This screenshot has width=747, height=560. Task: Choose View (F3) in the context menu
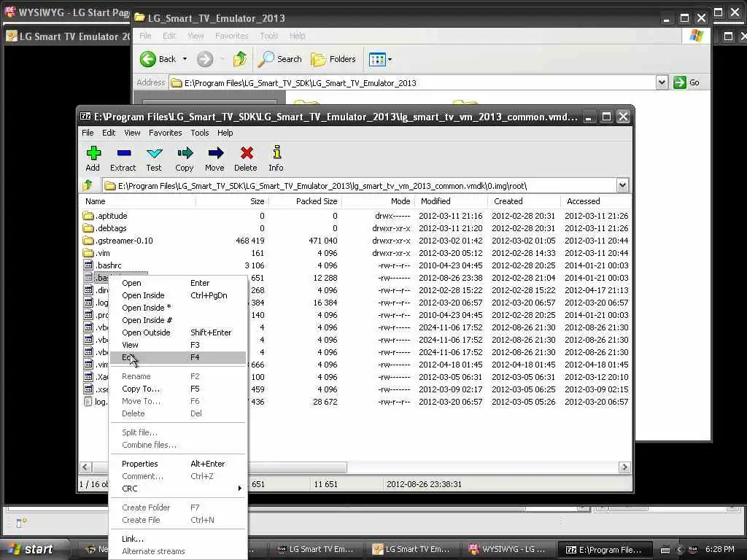click(x=178, y=345)
